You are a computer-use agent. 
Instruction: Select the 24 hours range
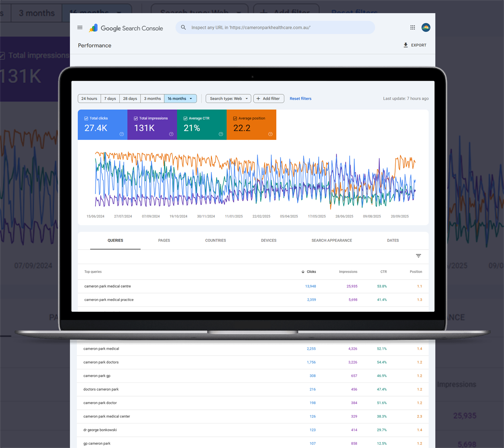pyautogui.click(x=89, y=98)
